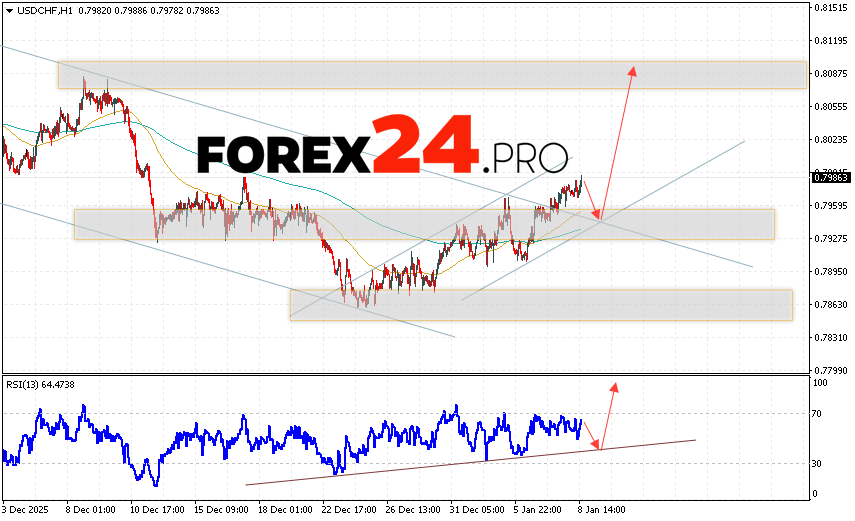Select price level 0.77990 on scale
Screen dimensions: 855x521
click(831, 370)
